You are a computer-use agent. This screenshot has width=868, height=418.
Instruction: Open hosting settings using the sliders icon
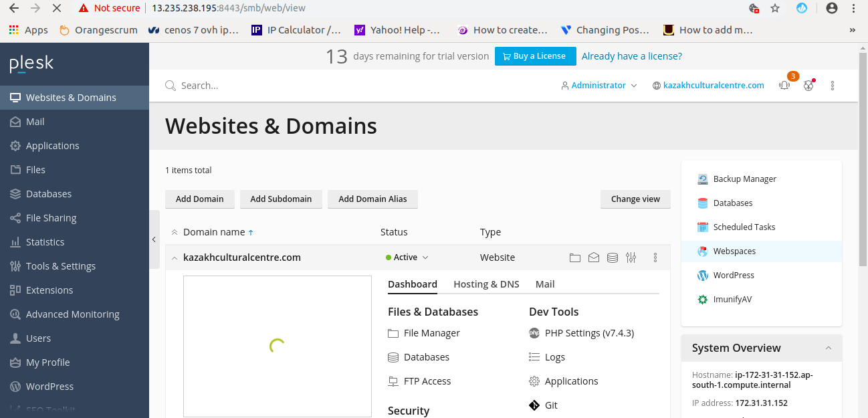(x=631, y=257)
